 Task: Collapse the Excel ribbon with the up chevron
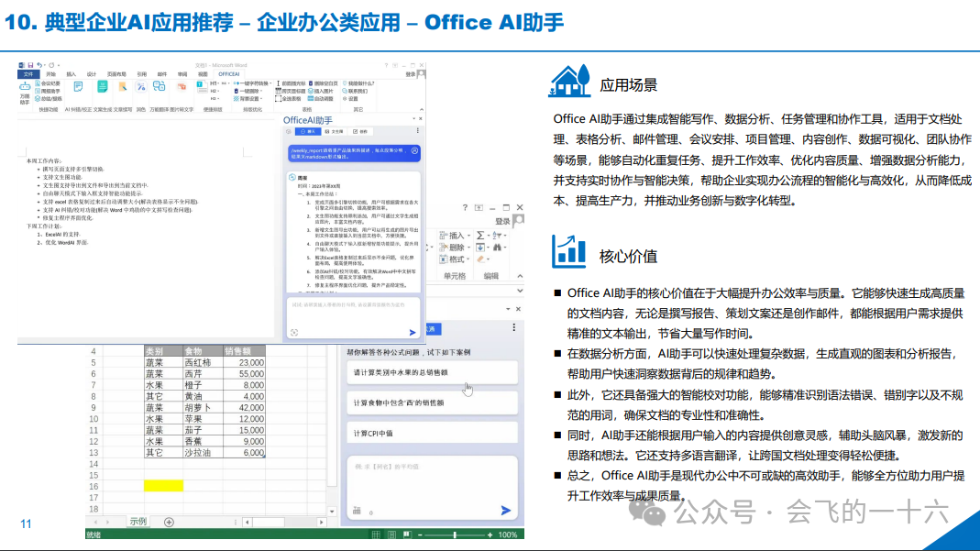tap(520, 275)
